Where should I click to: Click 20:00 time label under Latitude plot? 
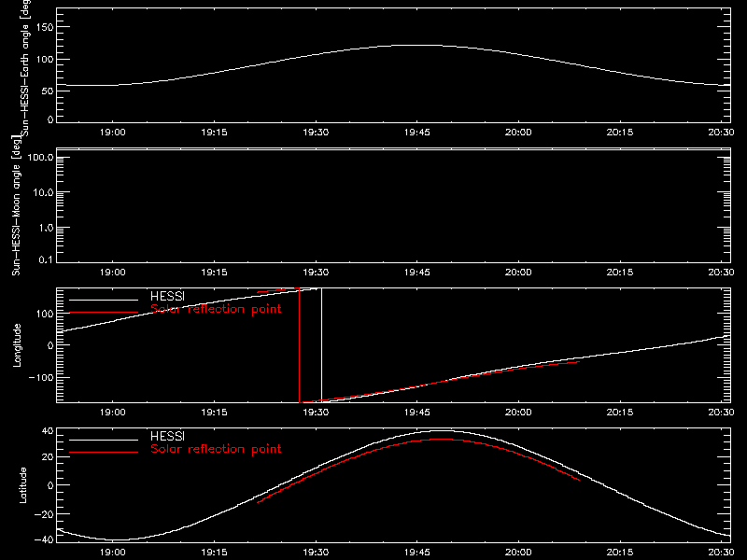(518, 553)
